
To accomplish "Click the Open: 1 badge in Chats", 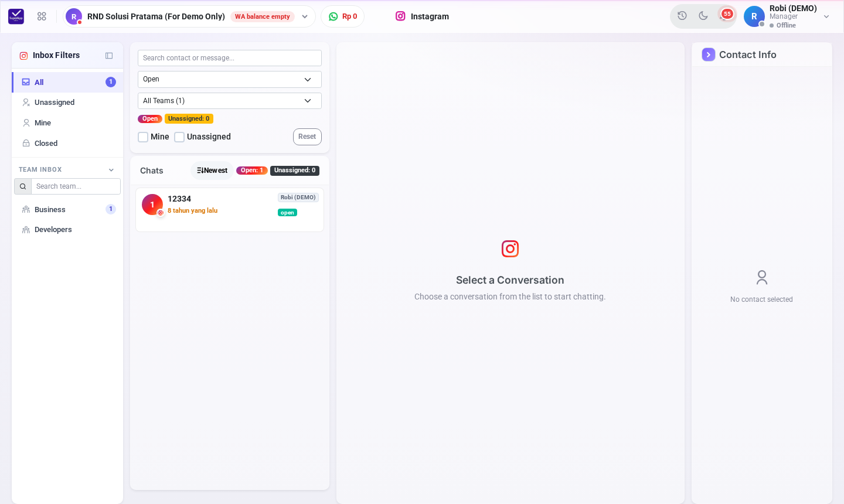I will [x=252, y=171].
